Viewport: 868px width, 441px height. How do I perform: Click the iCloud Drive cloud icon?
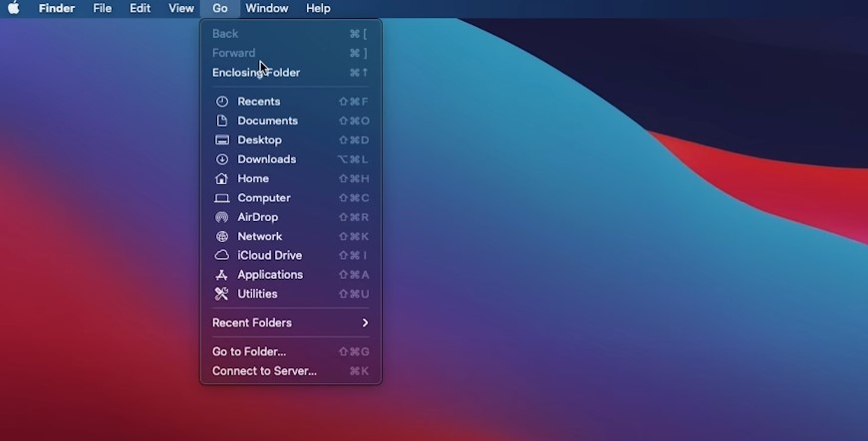point(222,255)
